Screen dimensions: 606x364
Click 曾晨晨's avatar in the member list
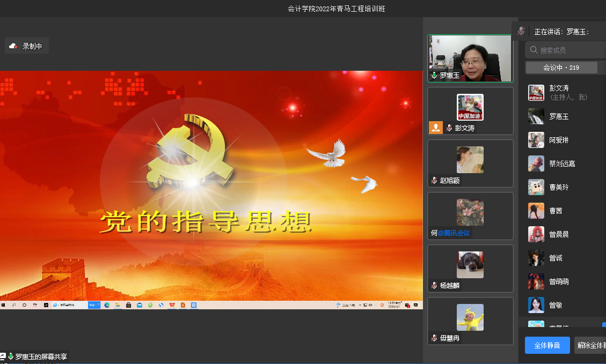click(536, 234)
